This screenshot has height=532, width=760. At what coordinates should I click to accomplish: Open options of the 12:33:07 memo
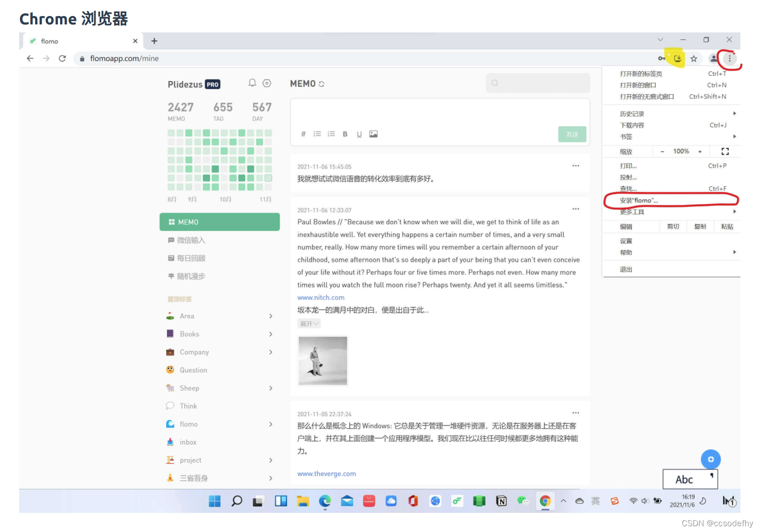(576, 209)
